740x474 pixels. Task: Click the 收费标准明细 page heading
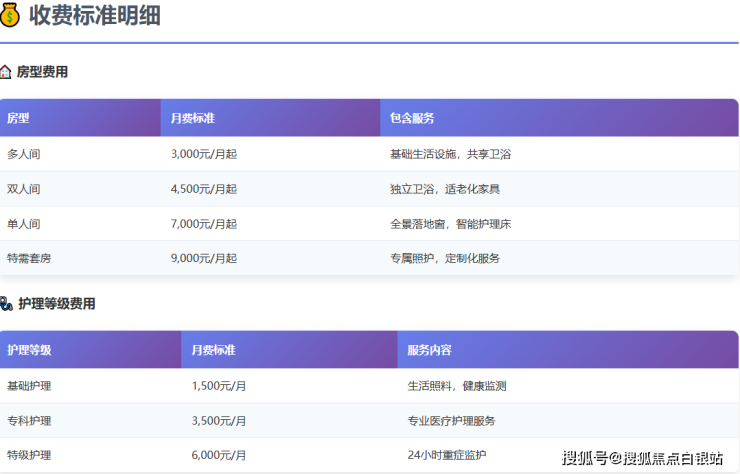pos(94,16)
